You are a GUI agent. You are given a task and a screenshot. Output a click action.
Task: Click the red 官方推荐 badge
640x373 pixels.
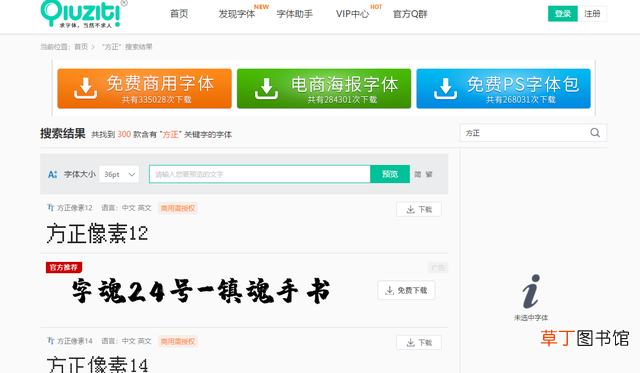[x=64, y=267]
